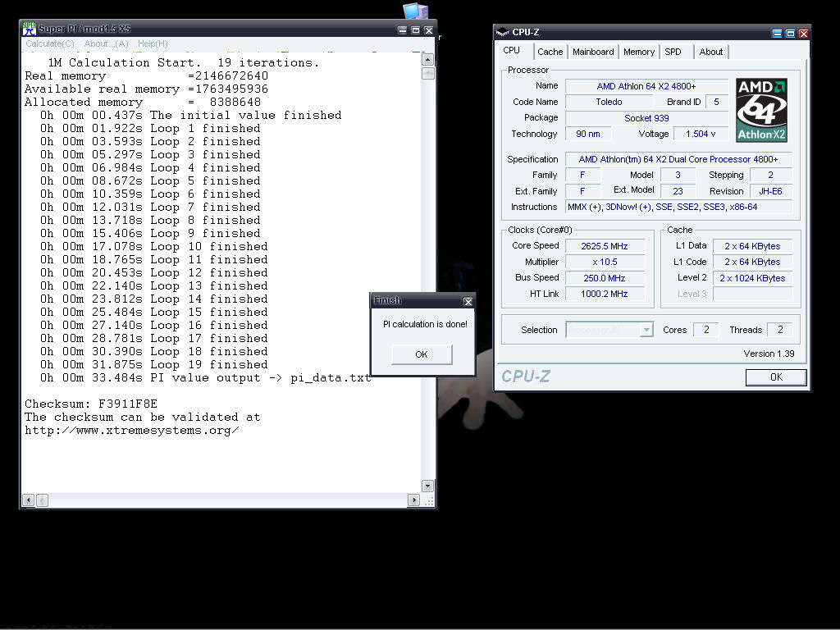Click the xtremesystems.org URL text
840x630 pixels.
pyautogui.click(x=132, y=431)
